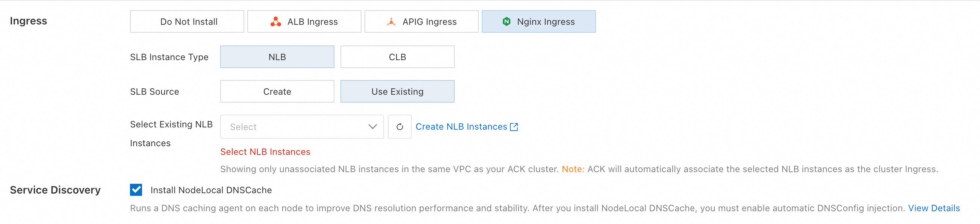Viewport: 980px width, 224px height.
Task: Choose the APIG Ingress text label
Action: [429, 22]
